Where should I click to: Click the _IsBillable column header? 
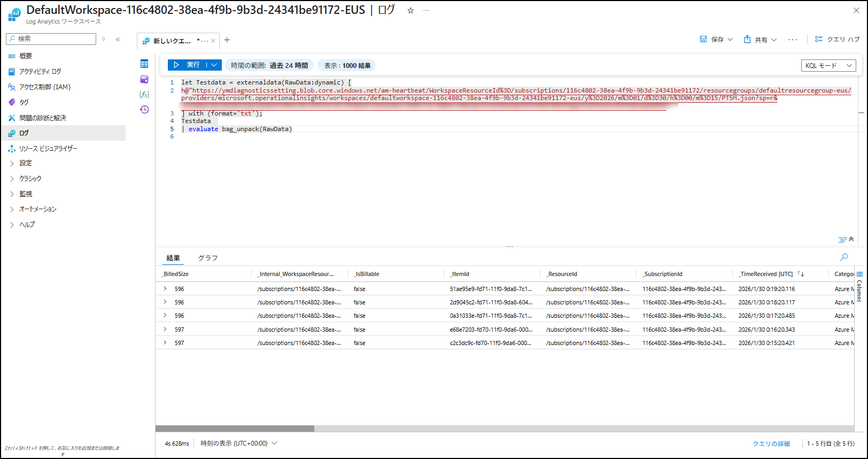click(367, 274)
